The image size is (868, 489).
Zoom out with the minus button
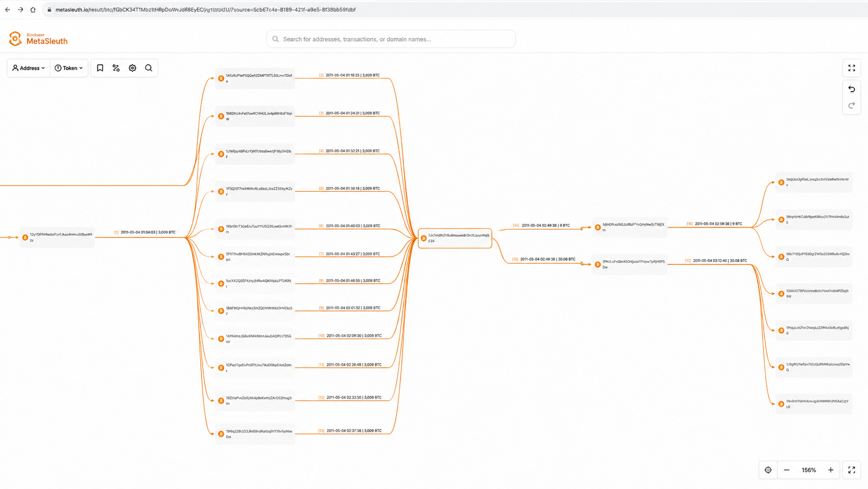(786, 470)
